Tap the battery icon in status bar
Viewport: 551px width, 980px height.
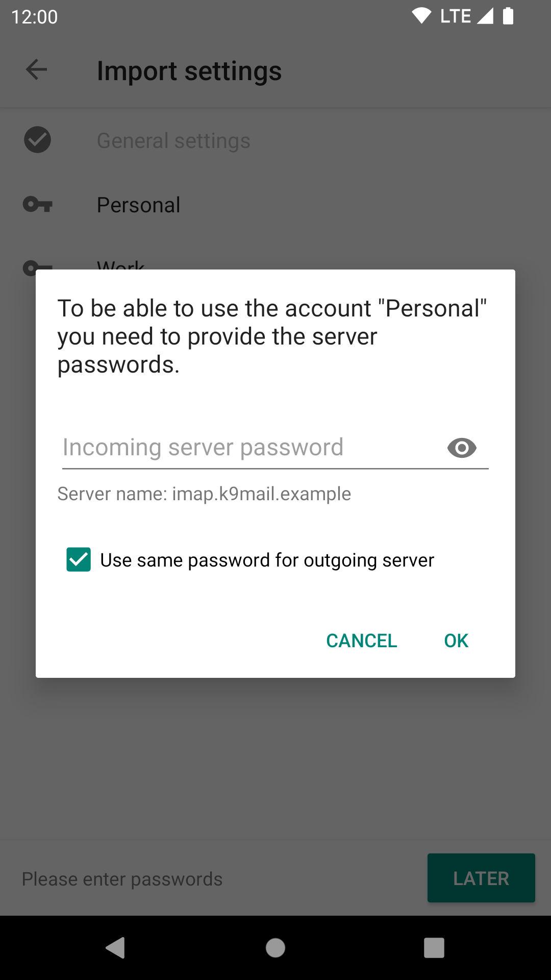tap(508, 16)
